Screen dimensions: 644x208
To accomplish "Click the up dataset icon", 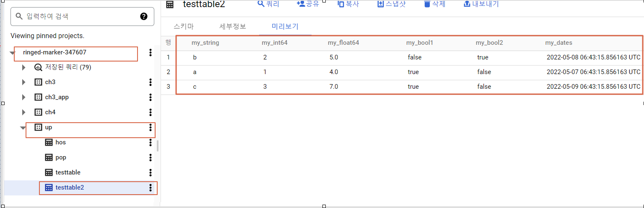I will tap(38, 127).
